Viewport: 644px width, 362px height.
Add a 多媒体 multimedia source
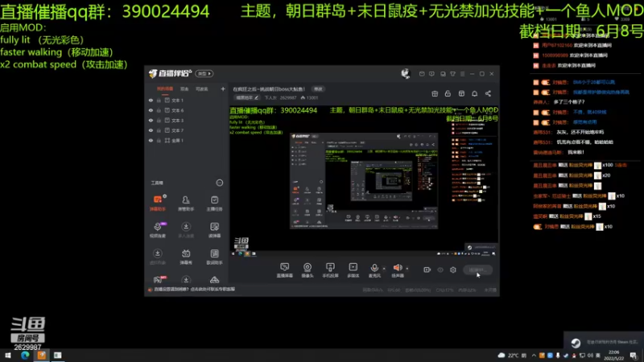[x=353, y=270]
